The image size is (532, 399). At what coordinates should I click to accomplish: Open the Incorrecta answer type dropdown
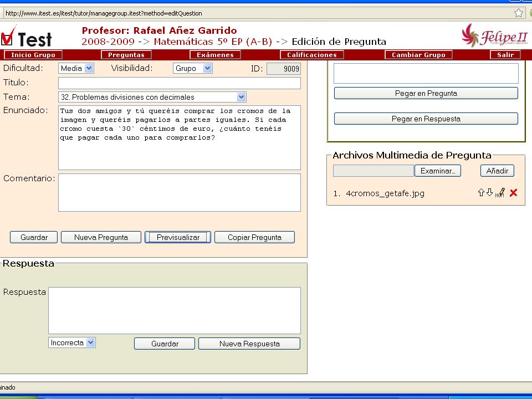point(72,342)
